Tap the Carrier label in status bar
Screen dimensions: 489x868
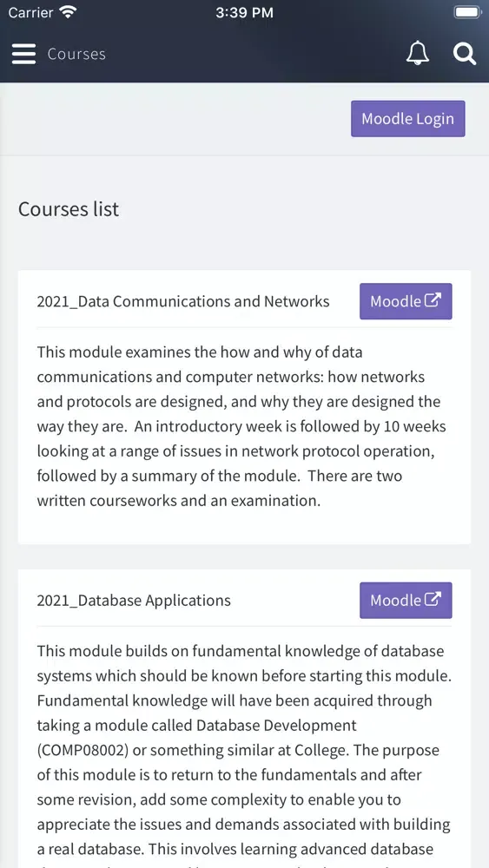tap(31, 12)
